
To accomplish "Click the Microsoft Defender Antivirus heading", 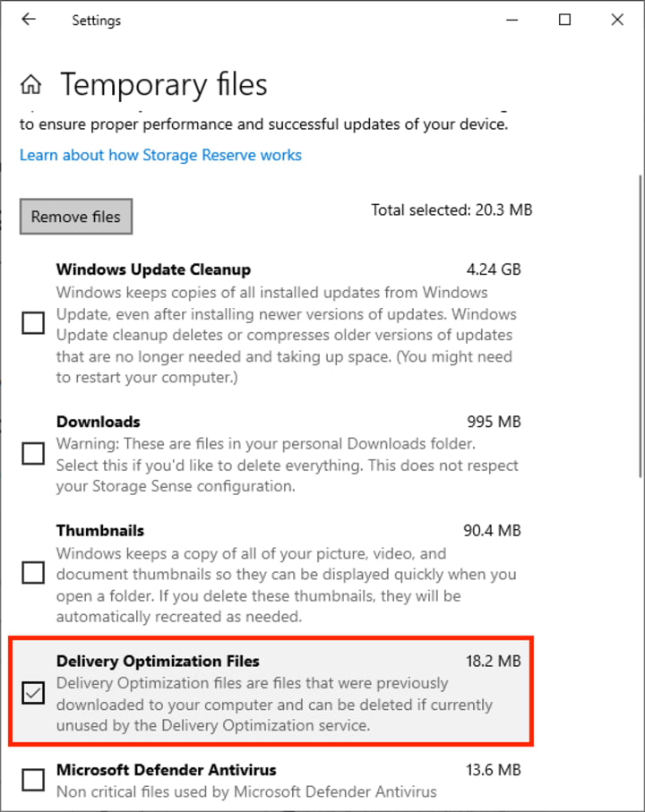I will 167,770.
